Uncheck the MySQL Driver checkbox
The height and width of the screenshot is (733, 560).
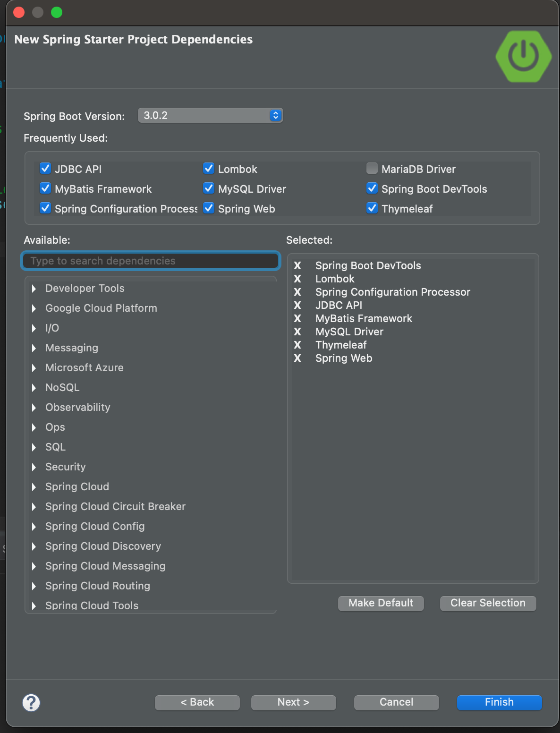[209, 188]
